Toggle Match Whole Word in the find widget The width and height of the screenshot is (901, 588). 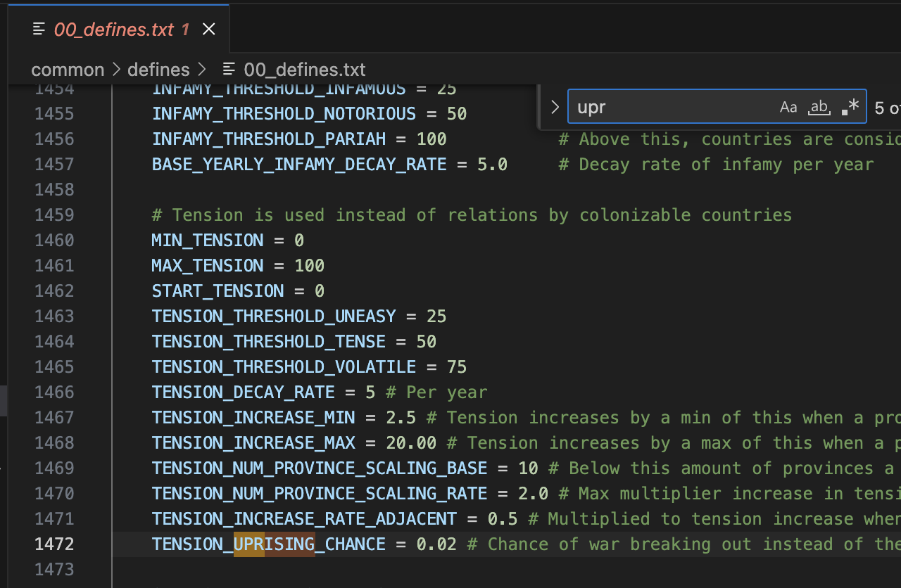(819, 107)
